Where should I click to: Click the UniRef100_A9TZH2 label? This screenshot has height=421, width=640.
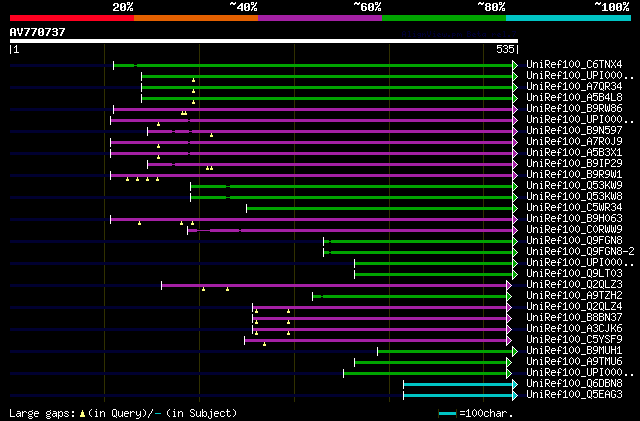574,296
